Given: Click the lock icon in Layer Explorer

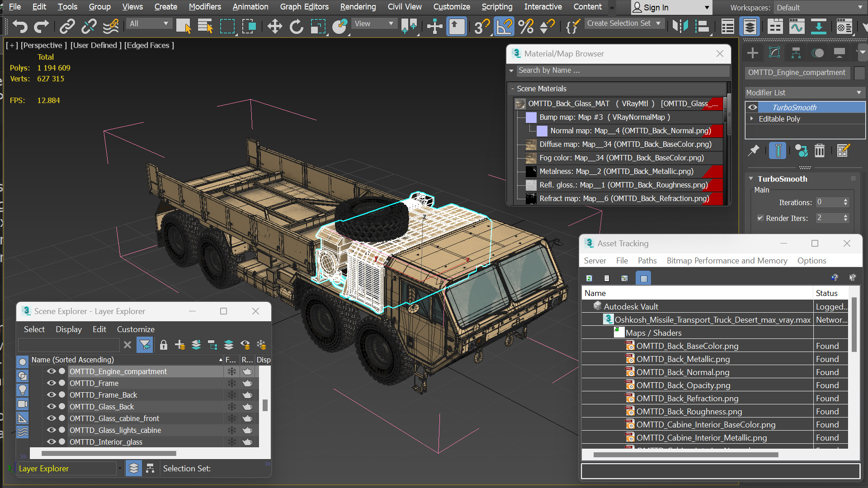Looking at the screenshot, I should point(164,345).
